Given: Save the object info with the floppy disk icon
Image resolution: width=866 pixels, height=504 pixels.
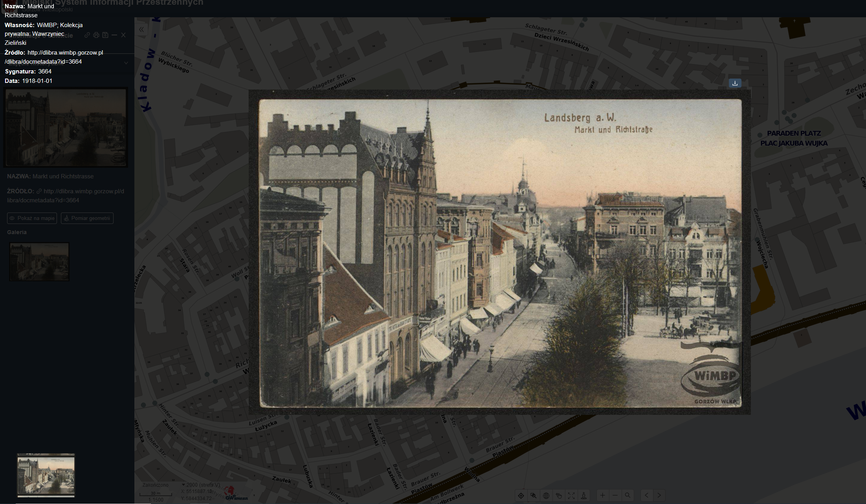Looking at the screenshot, I should tap(105, 35).
